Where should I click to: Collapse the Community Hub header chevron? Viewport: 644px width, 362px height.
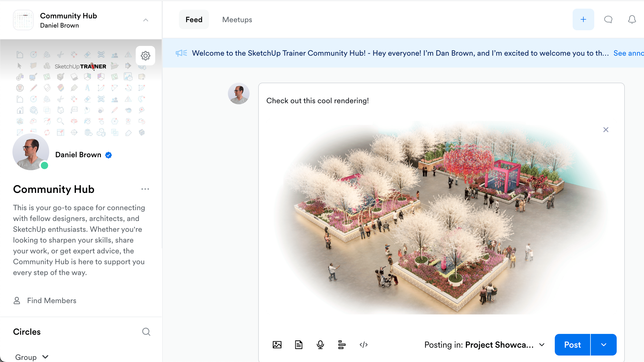pos(146,20)
